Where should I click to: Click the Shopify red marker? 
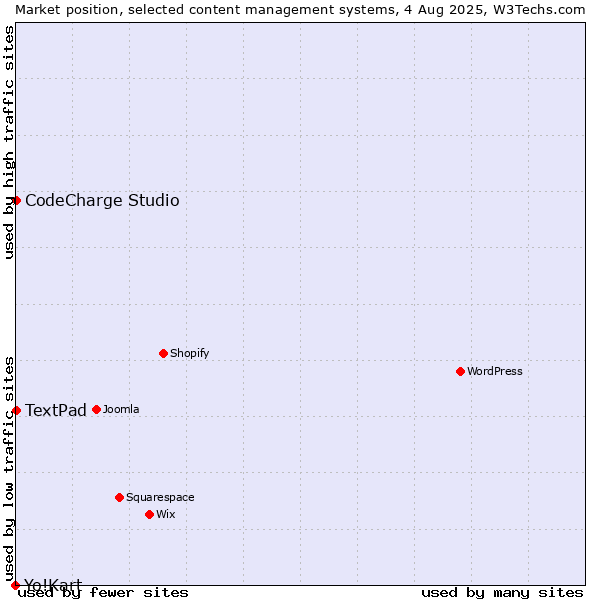tap(163, 354)
